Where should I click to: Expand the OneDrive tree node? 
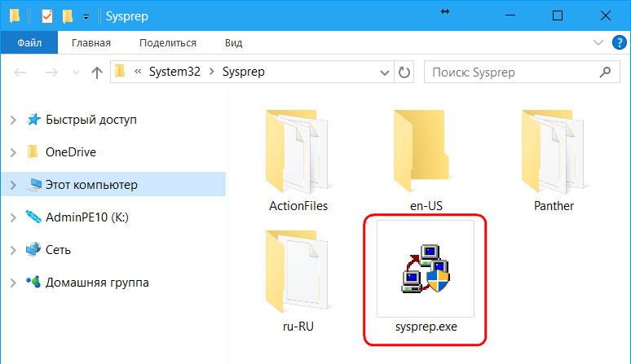[x=13, y=152]
